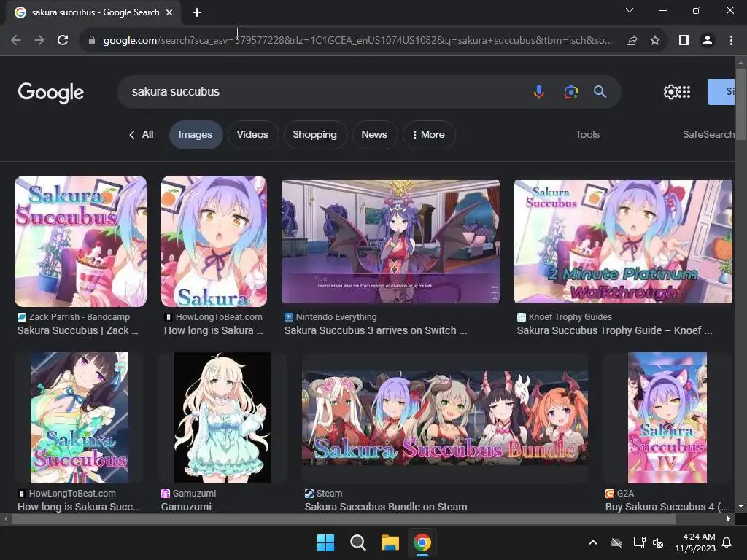Click the Gamuzumi result title text
Screen dimensions: 747x560
(186, 507)
